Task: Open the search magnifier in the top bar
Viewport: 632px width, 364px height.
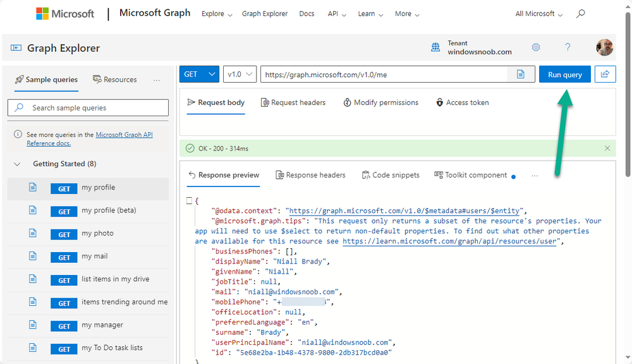Action: click(580, 14)
